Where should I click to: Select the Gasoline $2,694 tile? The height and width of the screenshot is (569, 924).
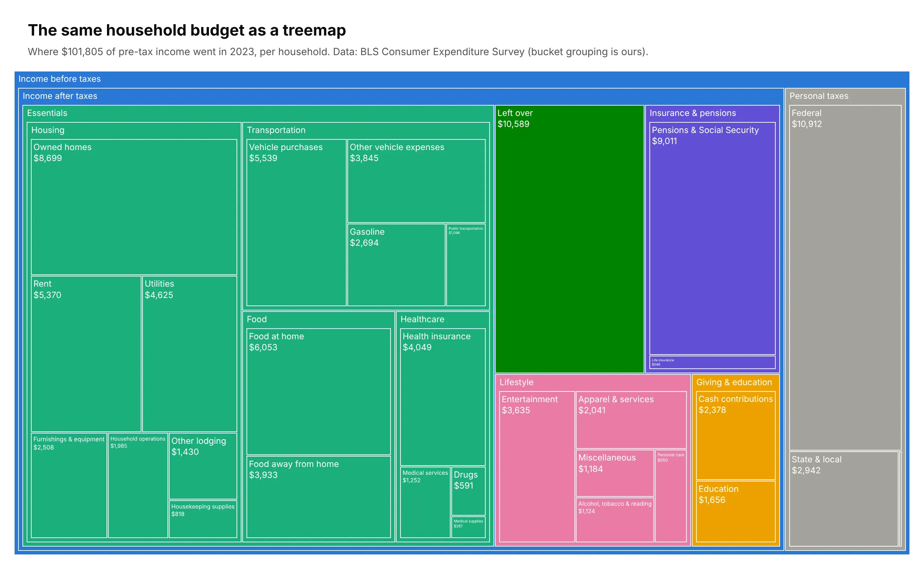[x=396, y=265]
